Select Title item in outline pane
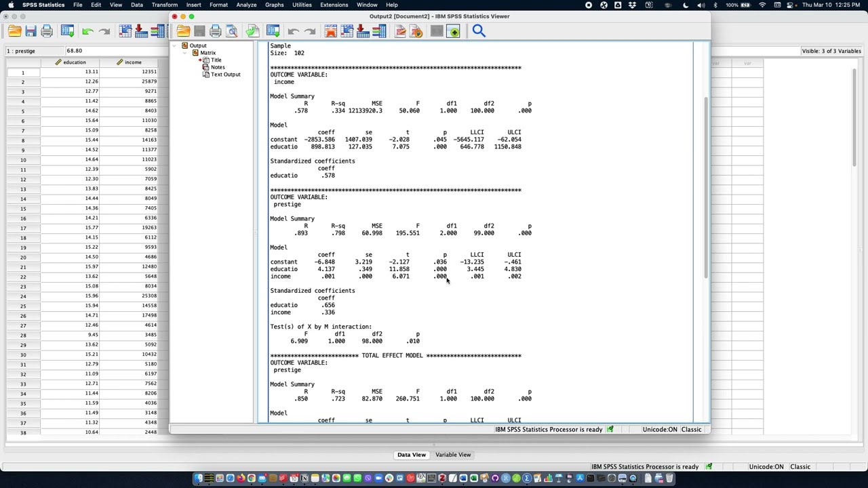The width and height of the screenshot is (868, 488). [x=216, y=60]
